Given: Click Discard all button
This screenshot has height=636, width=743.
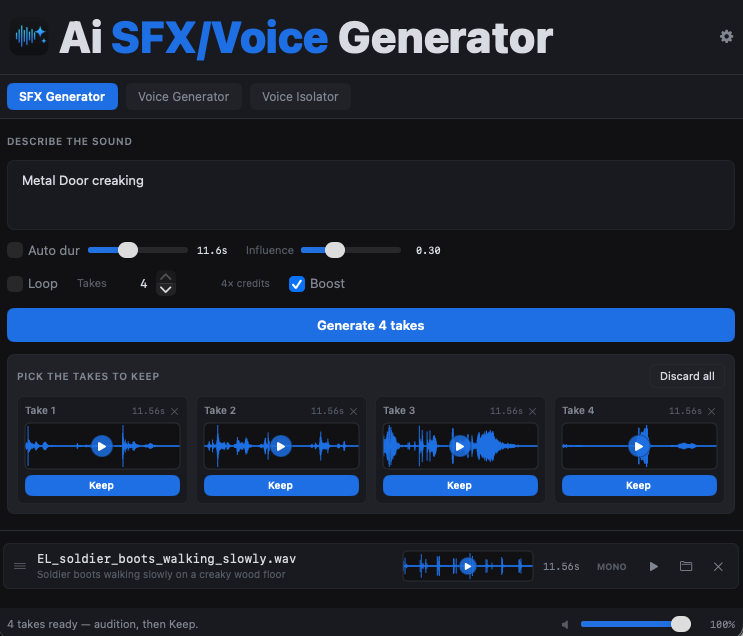Looking at the screenshot, I should pyautogui.click(x=687, y=376).
